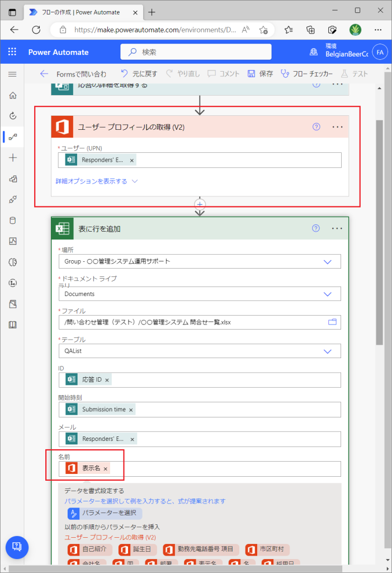Click 元に戻す undo in toolbar
This screenshot has height=573, width=392.
139,74
